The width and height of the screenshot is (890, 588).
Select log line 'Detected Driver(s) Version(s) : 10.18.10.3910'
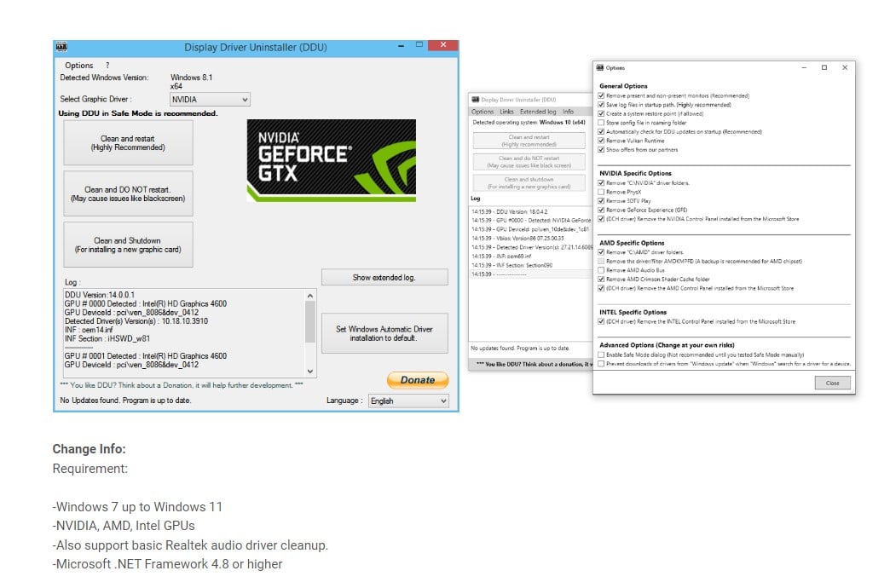click(136, 321)
